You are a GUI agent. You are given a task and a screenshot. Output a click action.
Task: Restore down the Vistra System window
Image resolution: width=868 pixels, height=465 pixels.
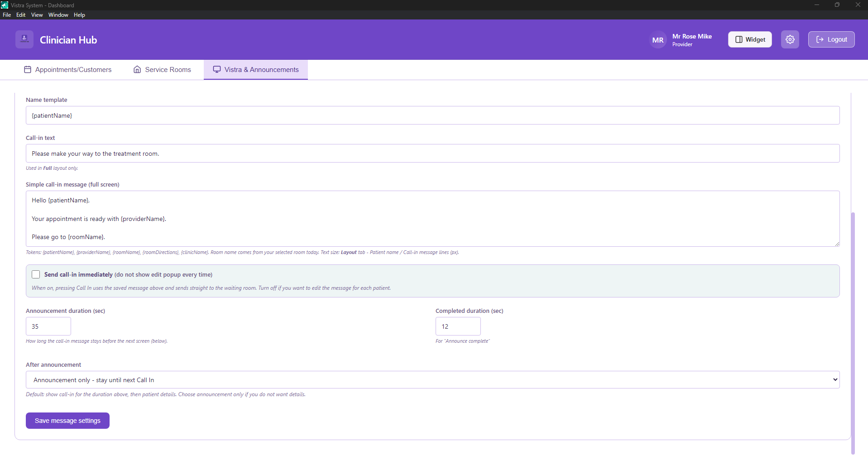837,5
